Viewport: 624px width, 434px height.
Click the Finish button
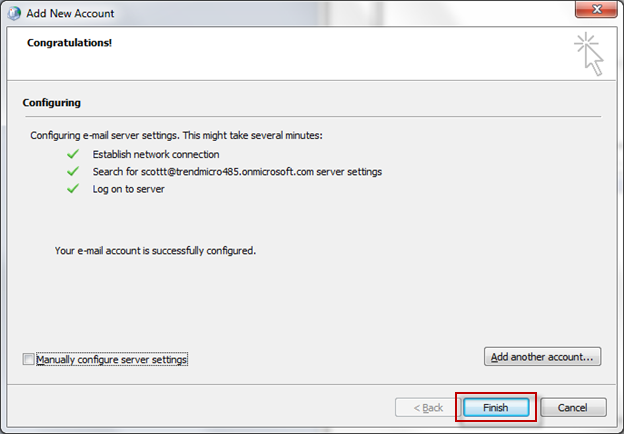pyautogui.click(x=496, y=408)
